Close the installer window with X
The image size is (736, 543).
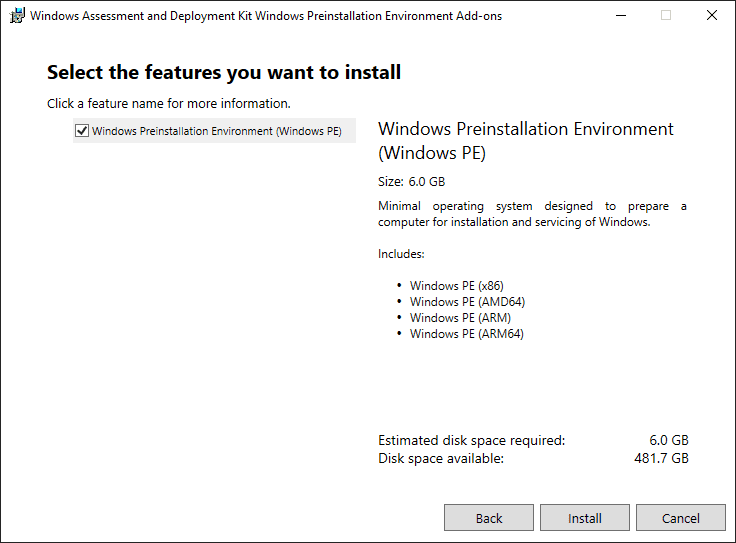pyautogui.click(x=711, y=16)
